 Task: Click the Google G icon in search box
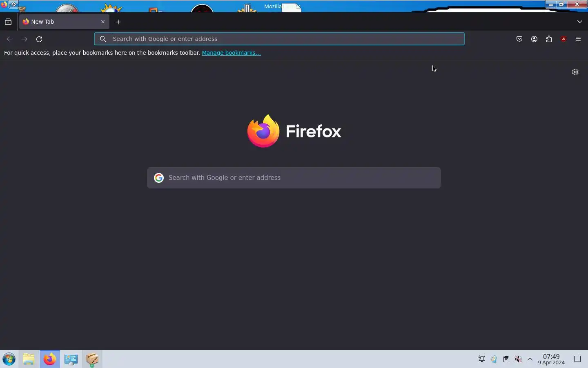159,178
